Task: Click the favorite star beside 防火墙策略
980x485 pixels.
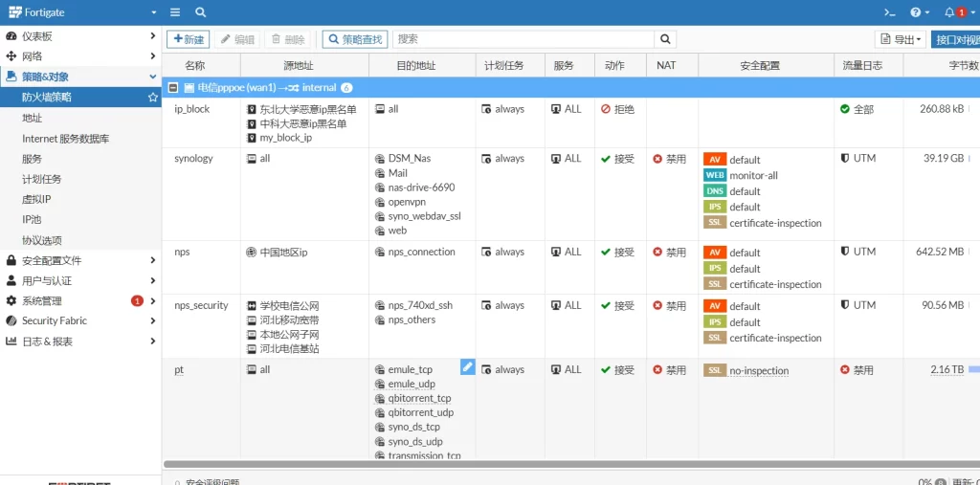Action: point(152,98)
